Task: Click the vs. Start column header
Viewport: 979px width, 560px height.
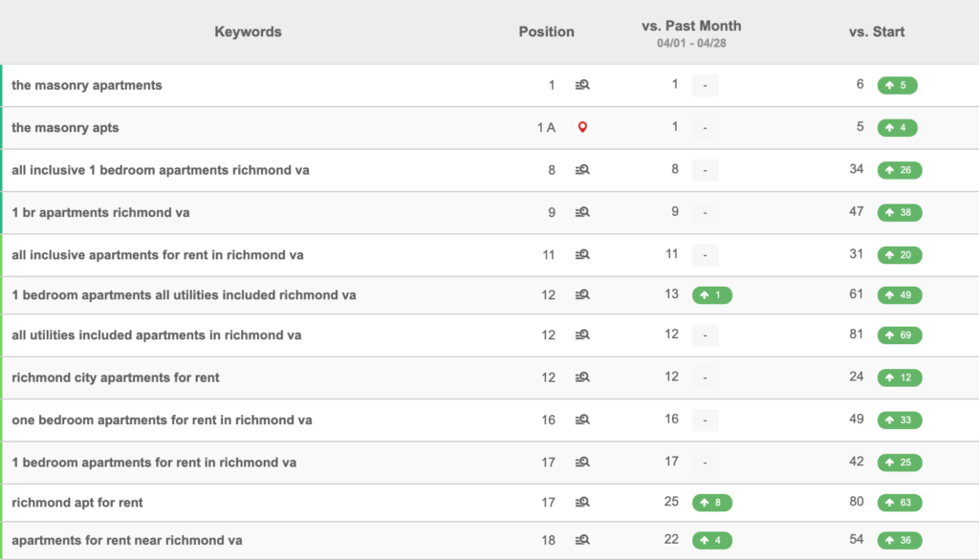Action: click(876, 32)
